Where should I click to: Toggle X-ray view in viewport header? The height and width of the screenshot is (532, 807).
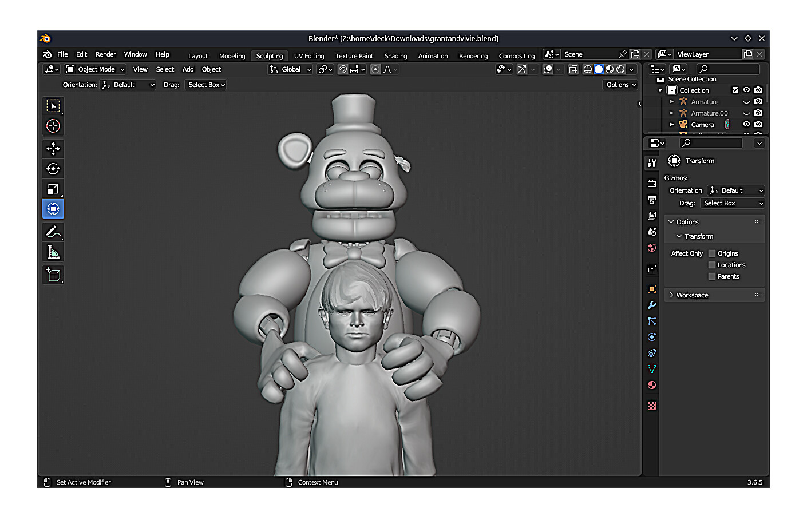[573, 69]
